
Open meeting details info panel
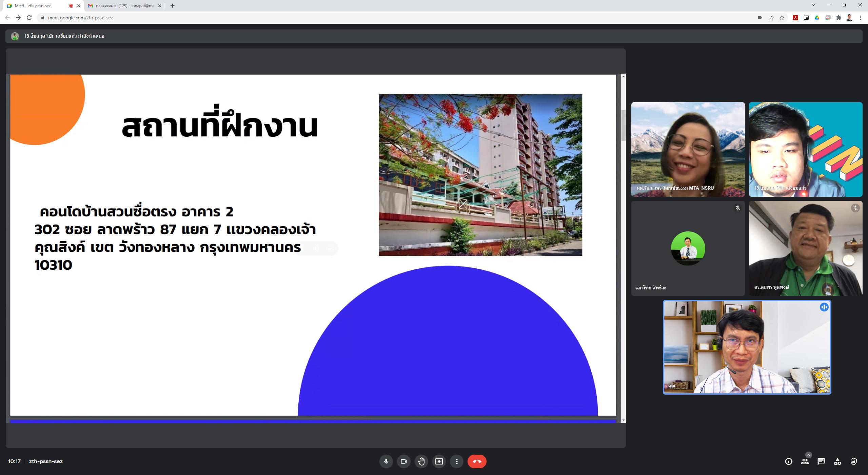[x=789, y=461]
